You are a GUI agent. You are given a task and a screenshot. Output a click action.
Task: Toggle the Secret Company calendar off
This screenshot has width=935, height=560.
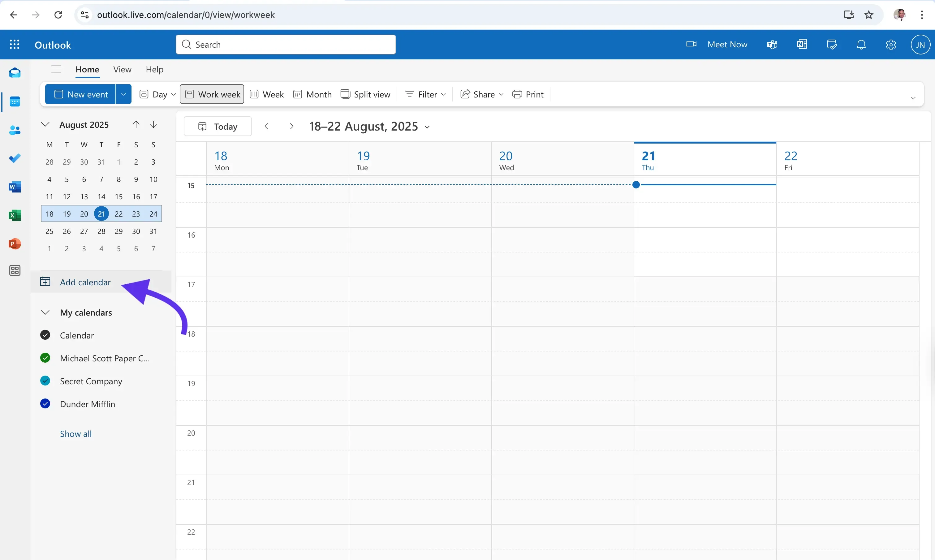45,380
